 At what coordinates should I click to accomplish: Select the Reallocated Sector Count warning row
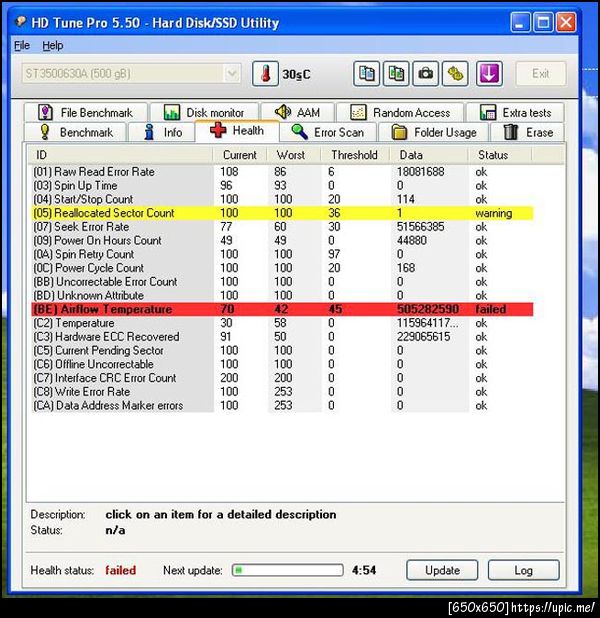pos(282,213)
